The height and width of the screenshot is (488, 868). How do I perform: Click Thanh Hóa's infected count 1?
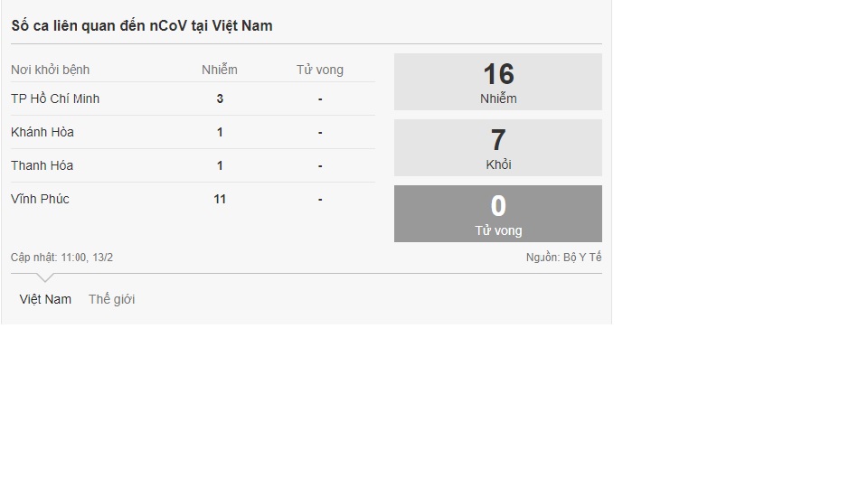(x=220, y=165)
